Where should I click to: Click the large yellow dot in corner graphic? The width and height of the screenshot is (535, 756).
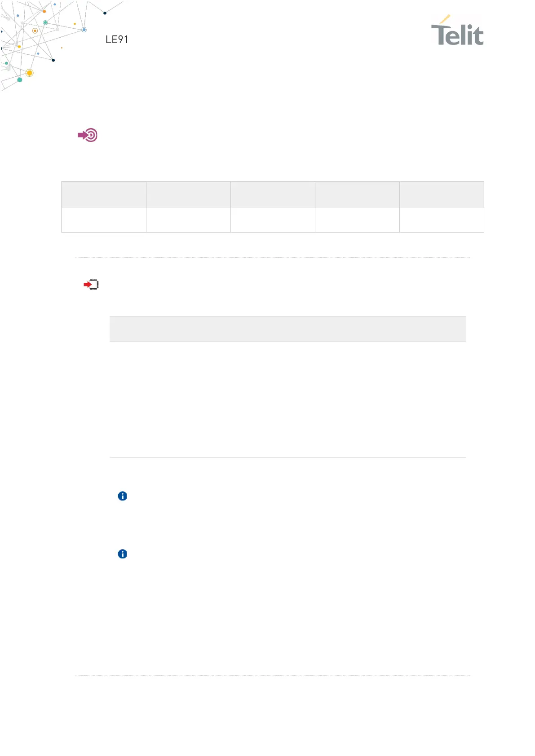(30, 73)
